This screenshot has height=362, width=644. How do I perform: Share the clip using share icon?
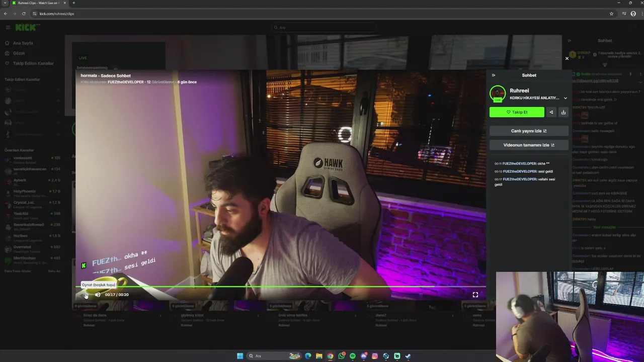coord(551,112)
